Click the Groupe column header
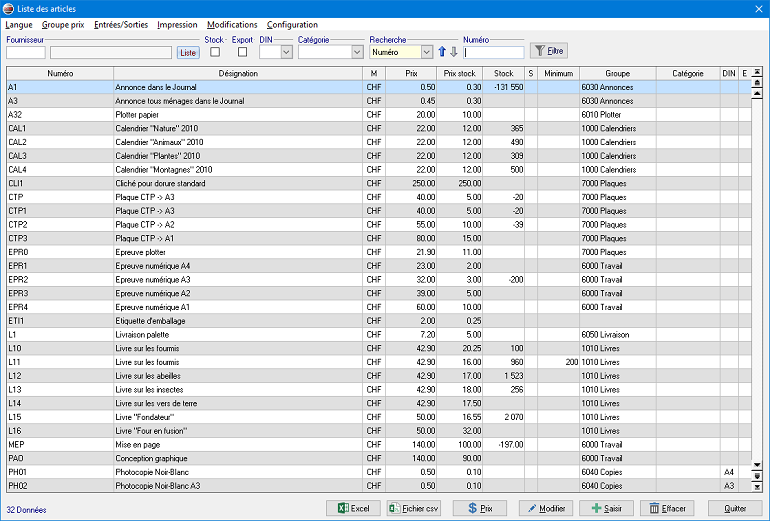Image resolution: width=770 pixels, height=521 pixels. click(618, 73)
